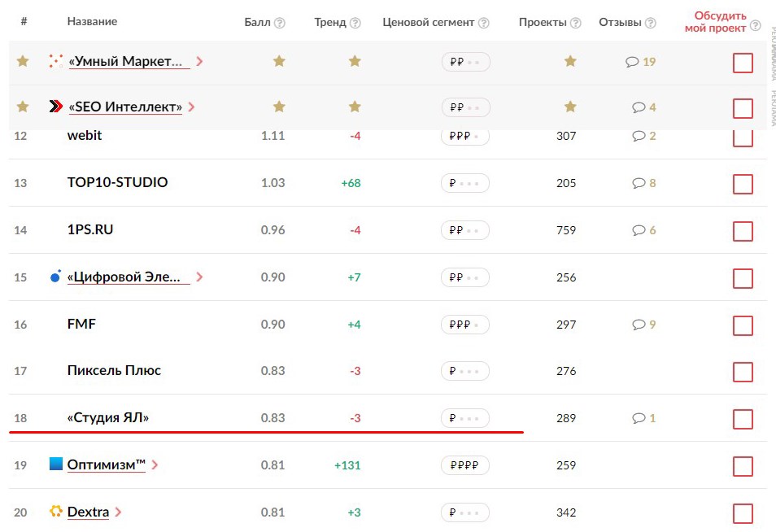This screenshot has width=776, height=532.
Task: Open help icon next to Ценовой сегмент header
Action: (x=484, y=23)
